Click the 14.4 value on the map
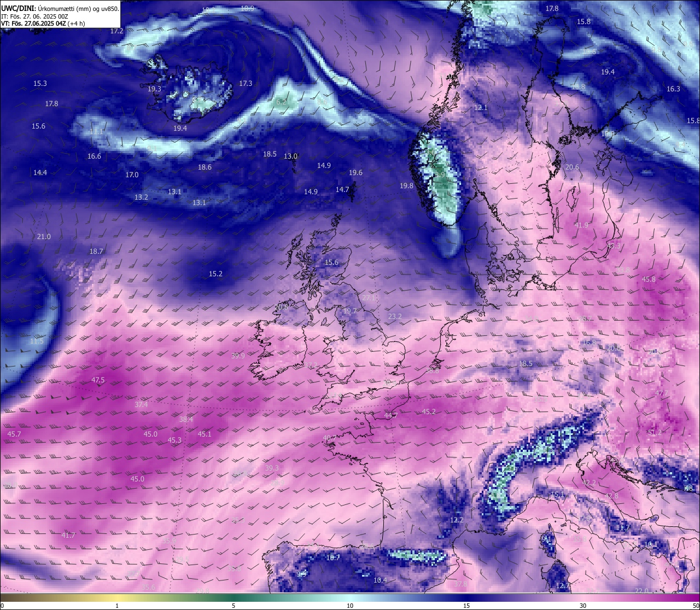Viewport: 700px width, 610px height. (40, 173)
